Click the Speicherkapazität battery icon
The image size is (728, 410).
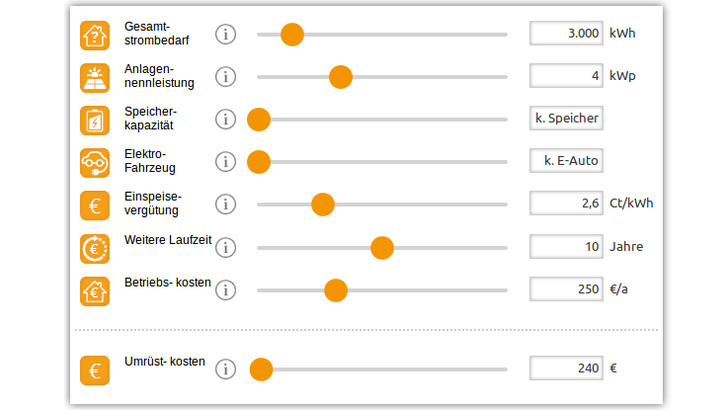95,120
